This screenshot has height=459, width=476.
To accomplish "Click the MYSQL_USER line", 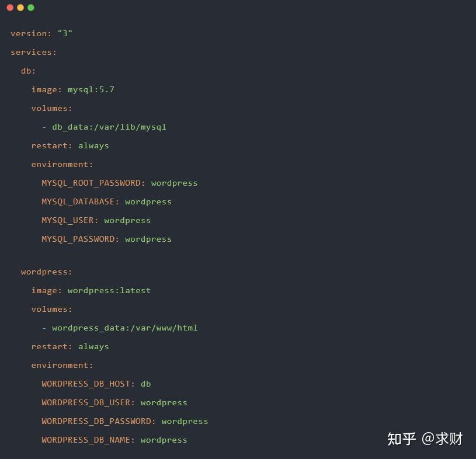I will coord(96,221).
